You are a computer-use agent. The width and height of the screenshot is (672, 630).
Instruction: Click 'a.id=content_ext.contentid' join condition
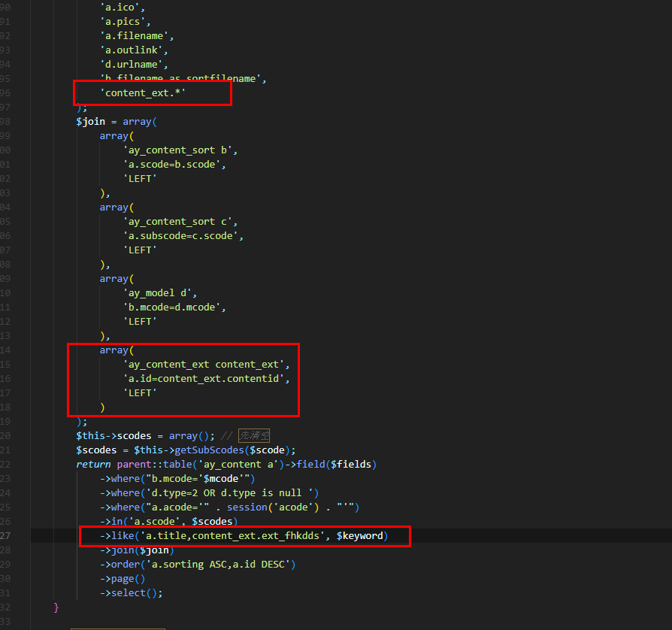tap(206, 378)
